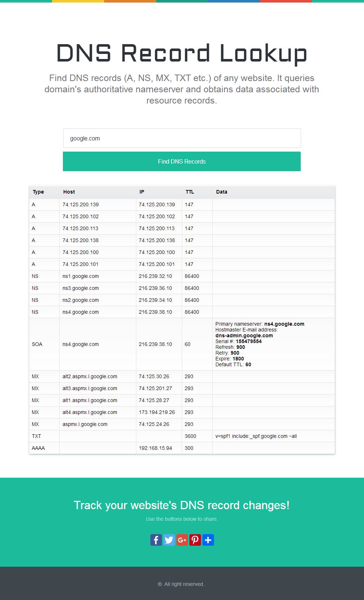Click IP 74.125.28.27
Viewport: 364px width, 600px height.
point(154,400)
